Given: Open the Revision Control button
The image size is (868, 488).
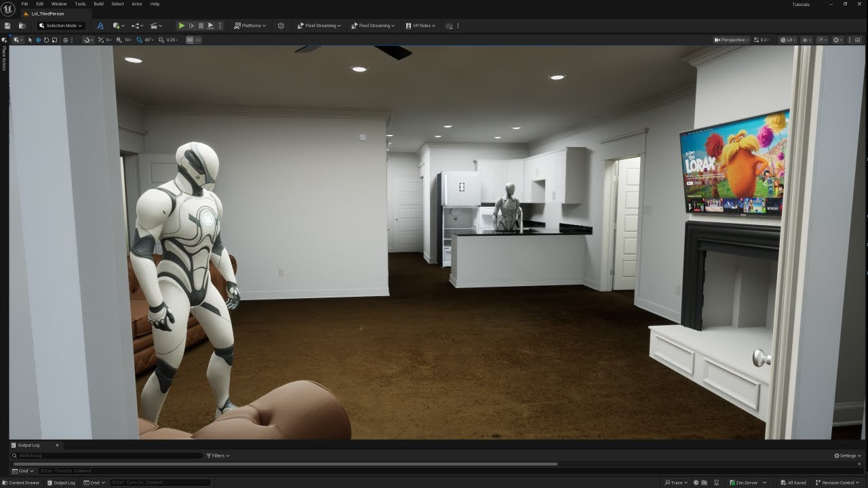Looking at the screenshot, I should tap(838, 483).
